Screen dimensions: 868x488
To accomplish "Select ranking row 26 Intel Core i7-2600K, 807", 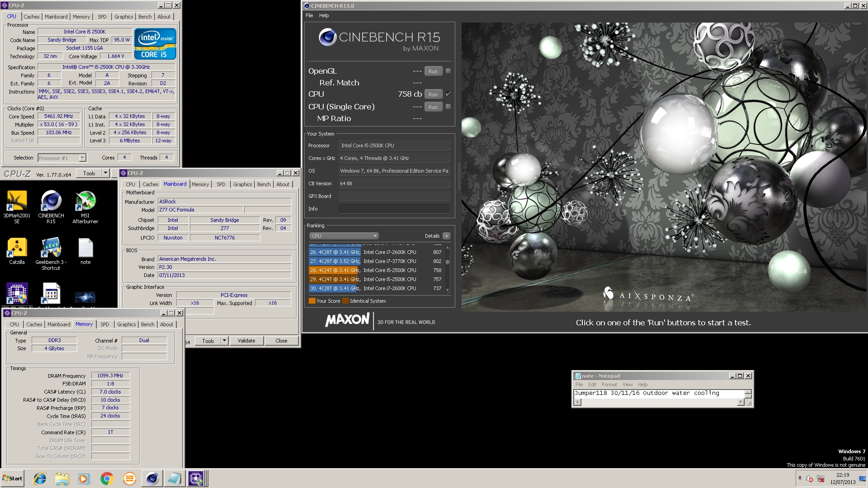I will (x=376, y=252).
